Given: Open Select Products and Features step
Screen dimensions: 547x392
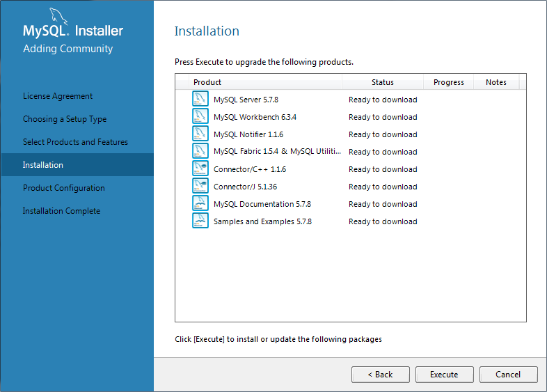Looking at the screenshot, I should (x=75, y=142).
